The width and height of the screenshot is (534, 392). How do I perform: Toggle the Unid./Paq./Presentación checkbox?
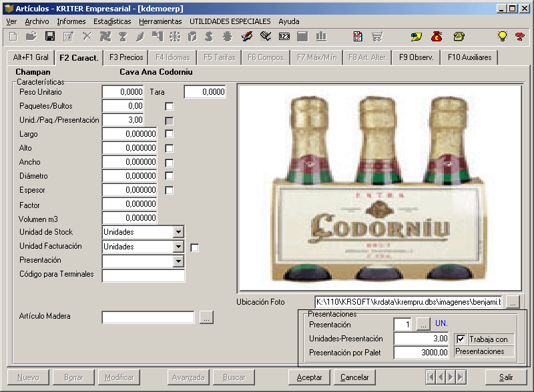(x=170, y=121)
